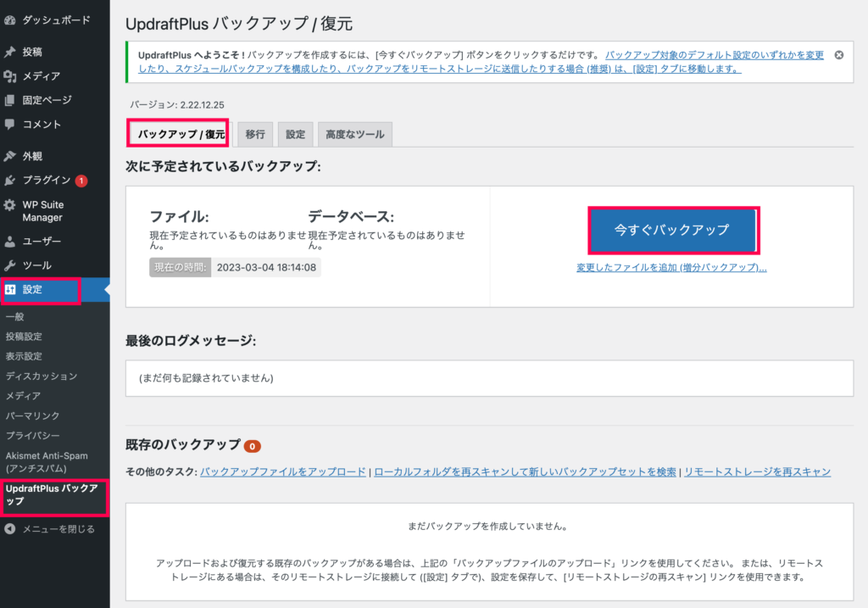Click the person icon for ユーザー
Viewport: 868px width, 608px height.
[x=10, y=242]
